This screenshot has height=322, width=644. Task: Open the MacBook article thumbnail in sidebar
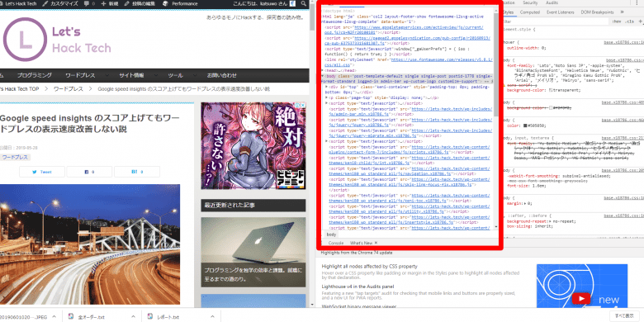253,252
